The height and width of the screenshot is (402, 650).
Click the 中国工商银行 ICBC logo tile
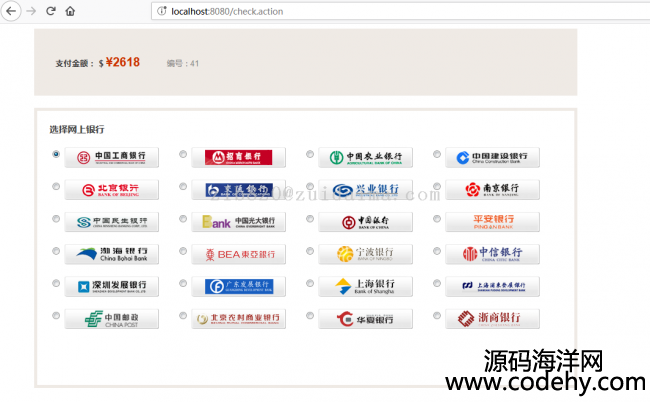[112, 157]
